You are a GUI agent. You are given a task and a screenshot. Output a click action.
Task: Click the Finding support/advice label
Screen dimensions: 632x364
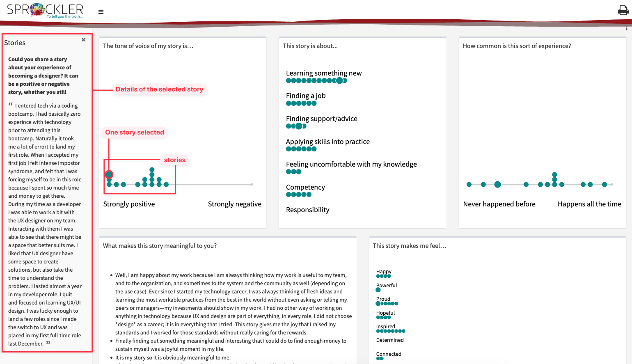[x=322, y=119]
